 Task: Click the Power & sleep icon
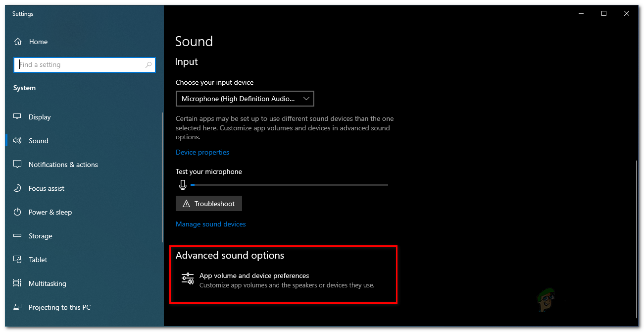(17, 212)
